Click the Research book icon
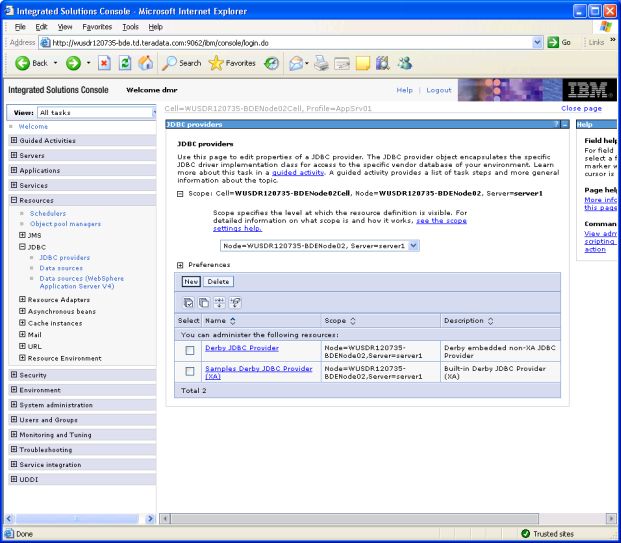Viewport: 621px width, 543px height. coord(383,63)
